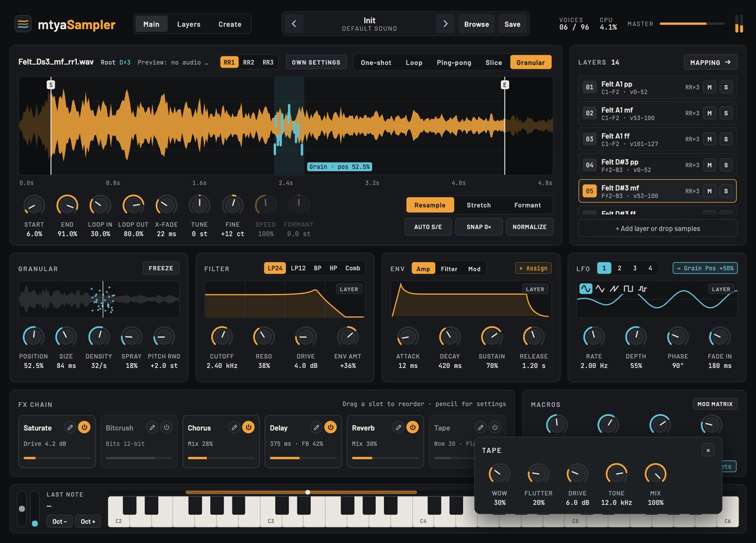Select the sine LFO waveform

click(x=585, y=288)
